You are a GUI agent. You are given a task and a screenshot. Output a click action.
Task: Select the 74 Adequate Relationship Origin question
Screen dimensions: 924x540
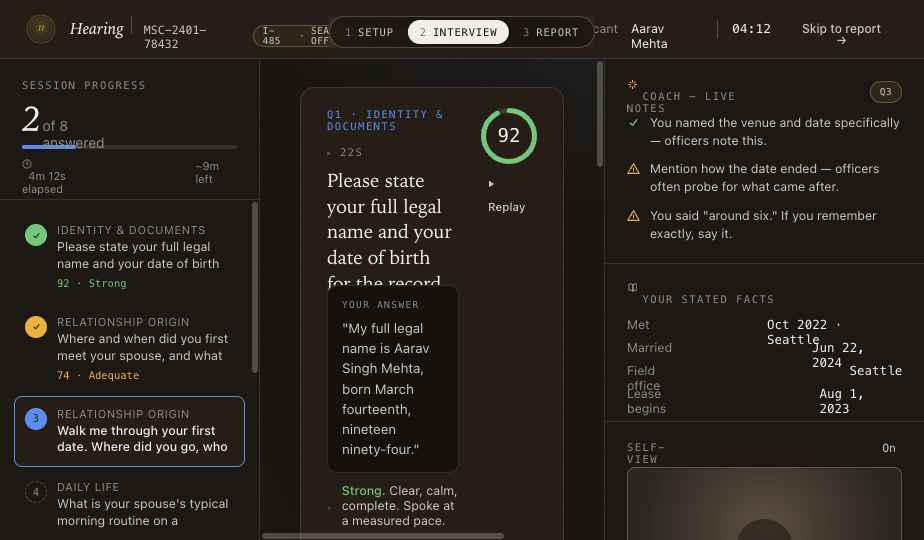[x=129, y=348]
